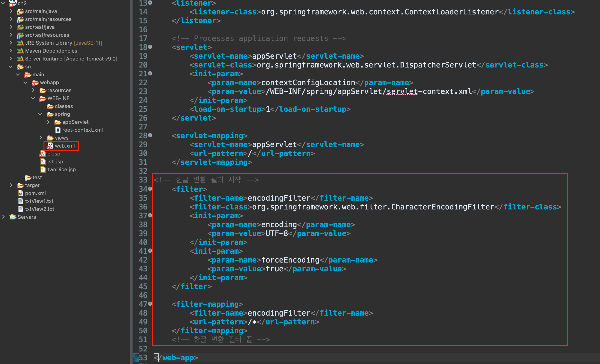Fold the init-param element at line 21
The height and width of the screenshot is (364, 600).
150,73
